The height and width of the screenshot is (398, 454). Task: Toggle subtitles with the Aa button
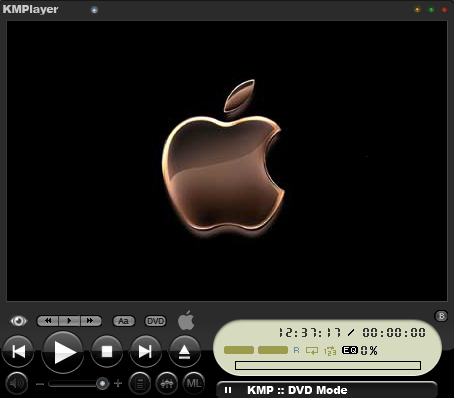[124, 321]
